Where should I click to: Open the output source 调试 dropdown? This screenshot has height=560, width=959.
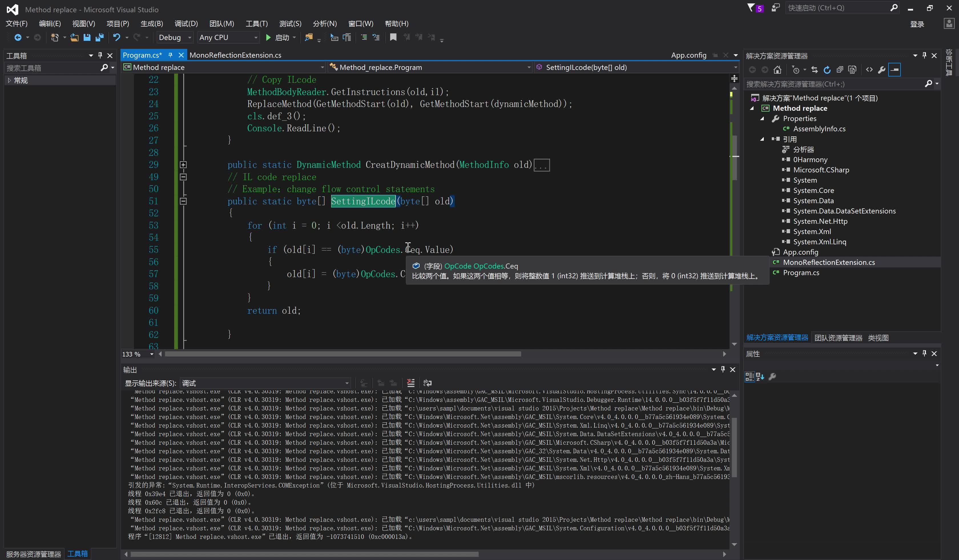(266, 383)
